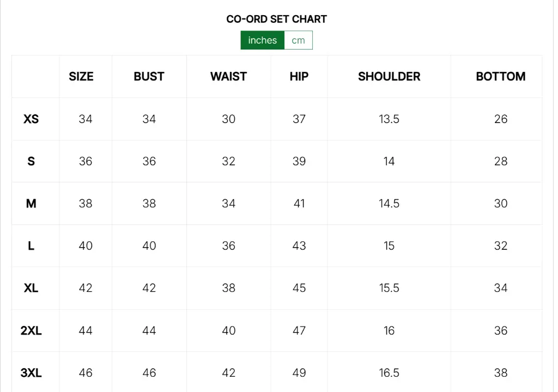Click the 2XL row label
This screenshot has width=558, height=392.
pyautogui.click(x=31, y=330)
